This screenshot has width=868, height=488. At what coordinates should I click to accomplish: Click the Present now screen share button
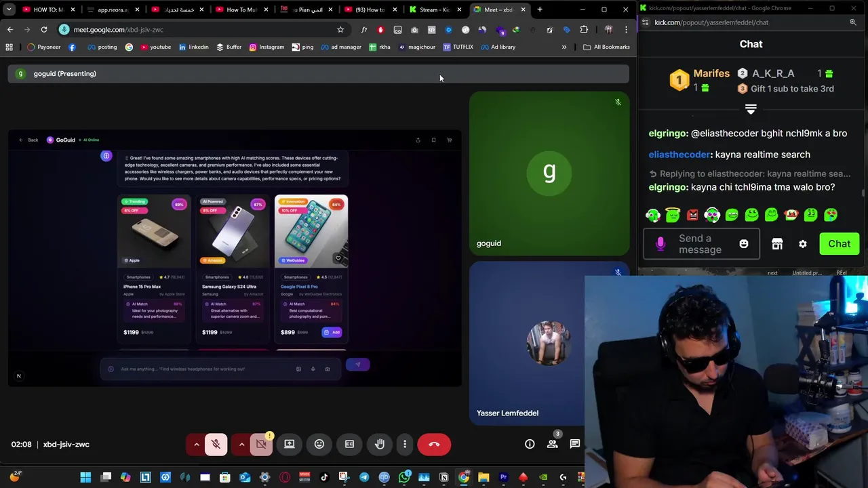pyautogui.click(x=290, y=445)
